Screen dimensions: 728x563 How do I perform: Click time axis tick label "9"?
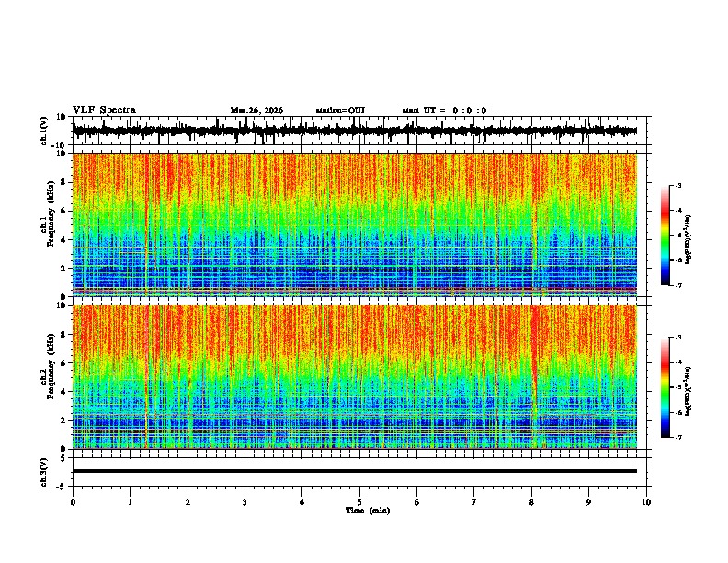coord(588,502)
